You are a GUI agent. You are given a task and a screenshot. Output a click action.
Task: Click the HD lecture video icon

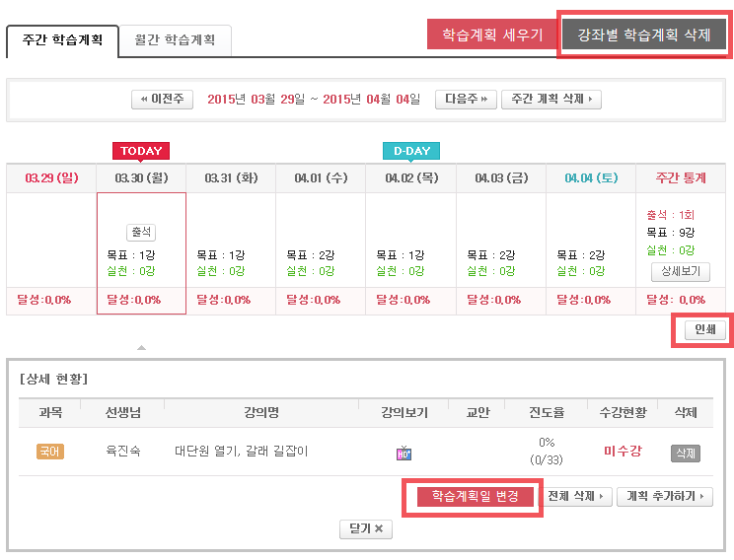pos(404,453)
